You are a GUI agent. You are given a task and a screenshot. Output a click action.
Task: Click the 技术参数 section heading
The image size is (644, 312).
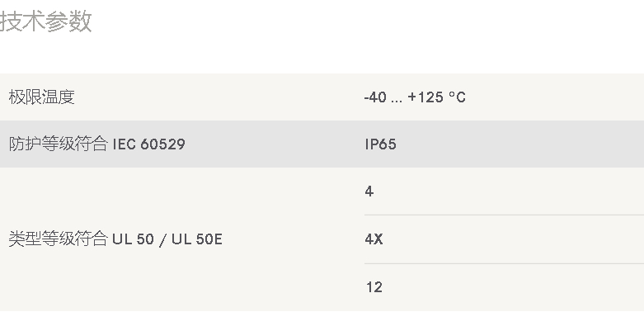pos(45,21)
